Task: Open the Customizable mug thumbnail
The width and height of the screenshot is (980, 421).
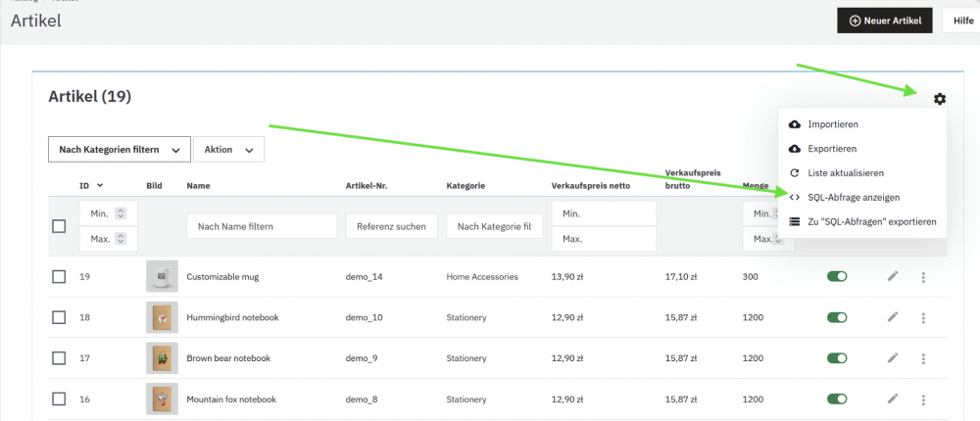Action: click(162, 277)
